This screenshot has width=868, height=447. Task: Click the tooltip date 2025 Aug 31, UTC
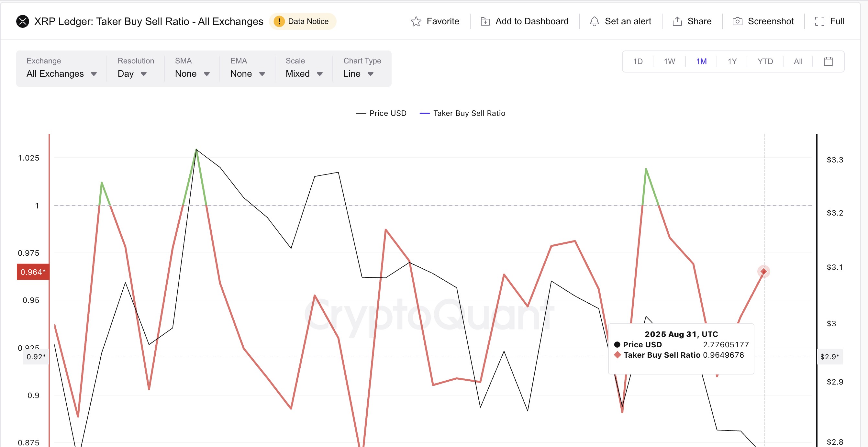click(681, 334)
